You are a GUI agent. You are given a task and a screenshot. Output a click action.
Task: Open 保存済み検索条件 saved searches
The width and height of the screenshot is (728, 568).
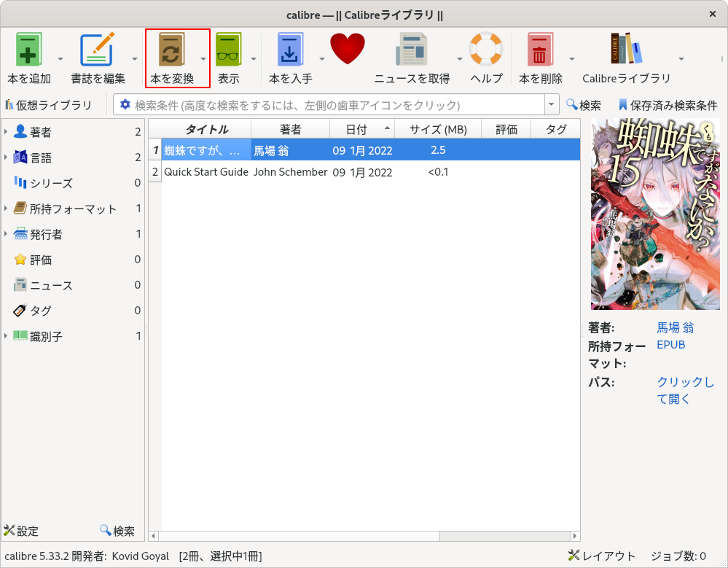668,106
